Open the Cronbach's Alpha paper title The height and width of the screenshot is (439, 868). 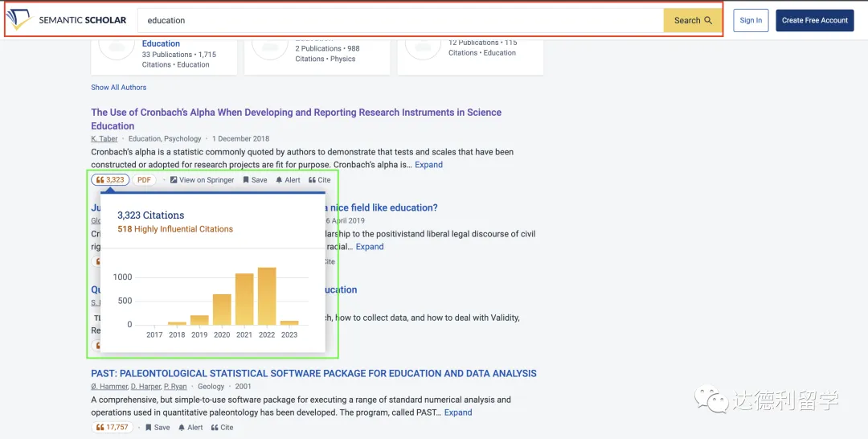(296, 113)
